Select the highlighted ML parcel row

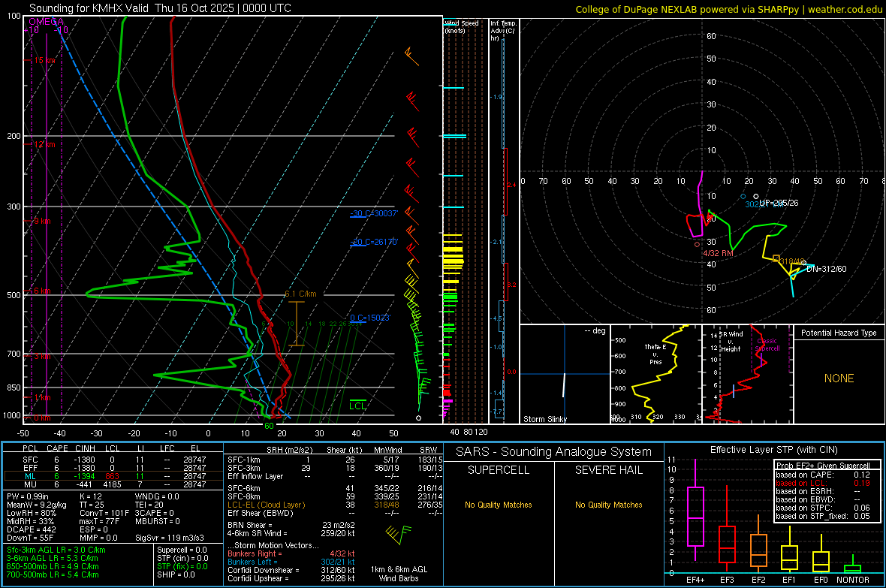tap(113, 476)
